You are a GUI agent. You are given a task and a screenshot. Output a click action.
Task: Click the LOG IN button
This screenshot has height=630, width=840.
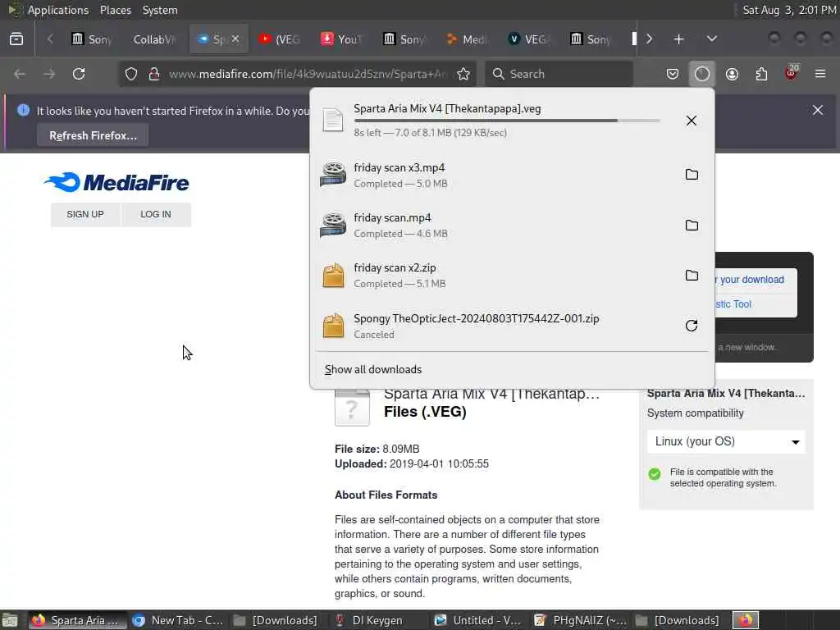156,214
